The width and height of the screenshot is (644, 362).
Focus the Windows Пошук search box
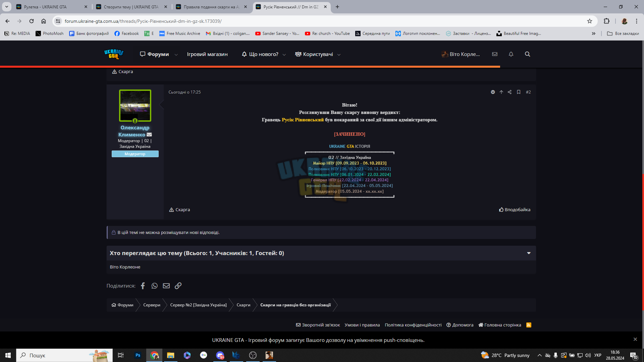(x=64, y=355)
